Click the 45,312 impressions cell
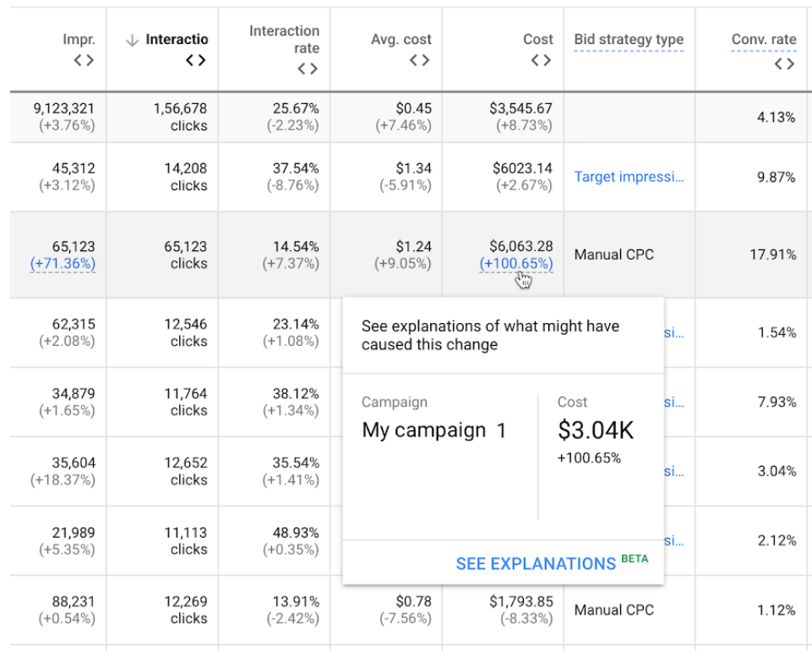Viewport: 812px width, 651px height. (74, 168)
